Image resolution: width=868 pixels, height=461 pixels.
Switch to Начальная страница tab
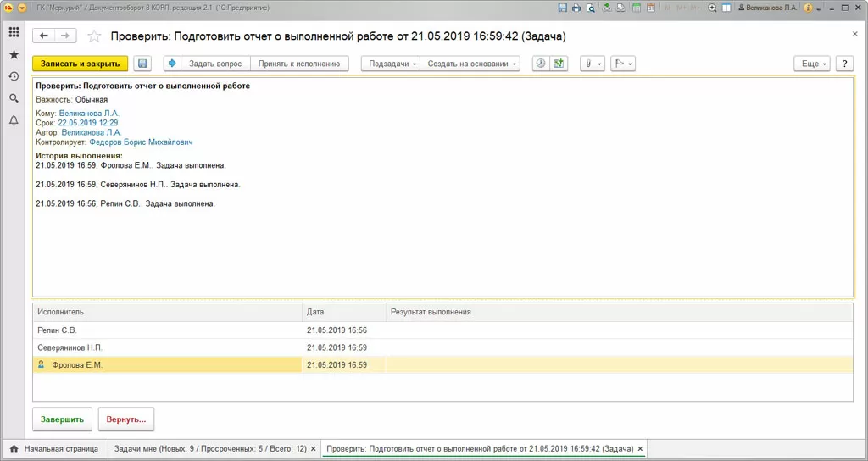tap(54, 448)
